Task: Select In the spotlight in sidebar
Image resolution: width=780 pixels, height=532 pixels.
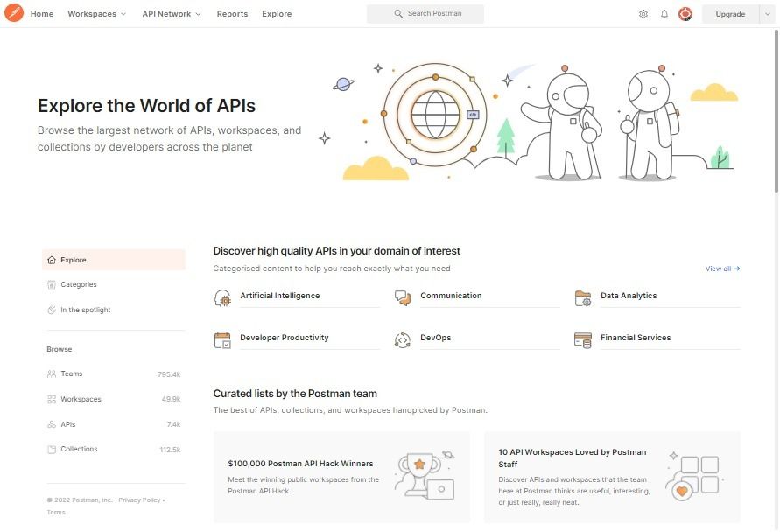Action: coord(114,310)
